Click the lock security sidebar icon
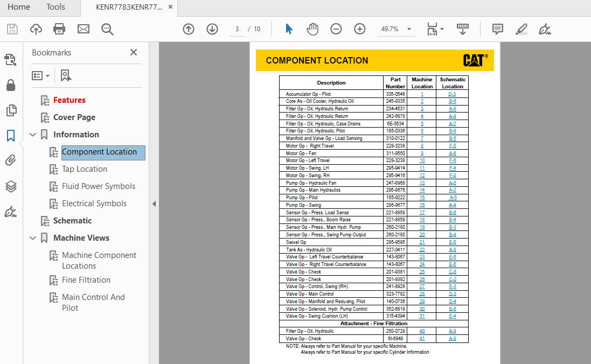 (11, 85)
